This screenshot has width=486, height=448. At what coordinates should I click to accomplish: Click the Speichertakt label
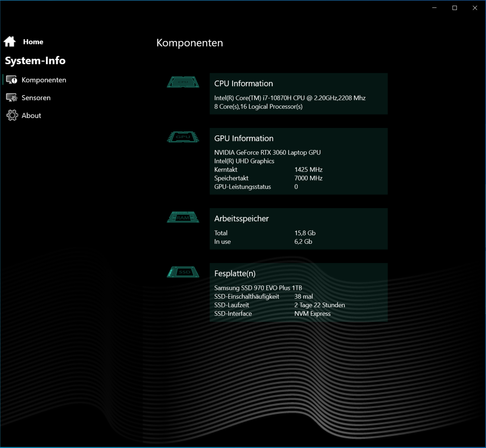[231, 178]
